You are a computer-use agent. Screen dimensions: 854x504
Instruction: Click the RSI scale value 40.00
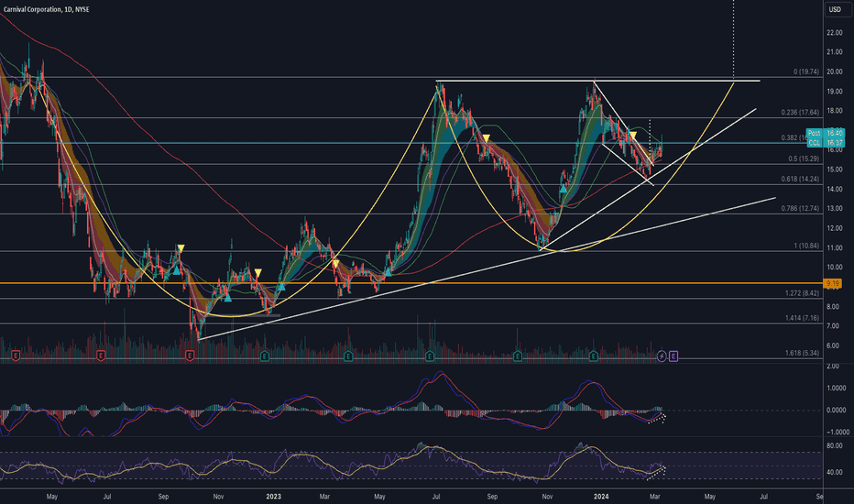coord(835,473)
